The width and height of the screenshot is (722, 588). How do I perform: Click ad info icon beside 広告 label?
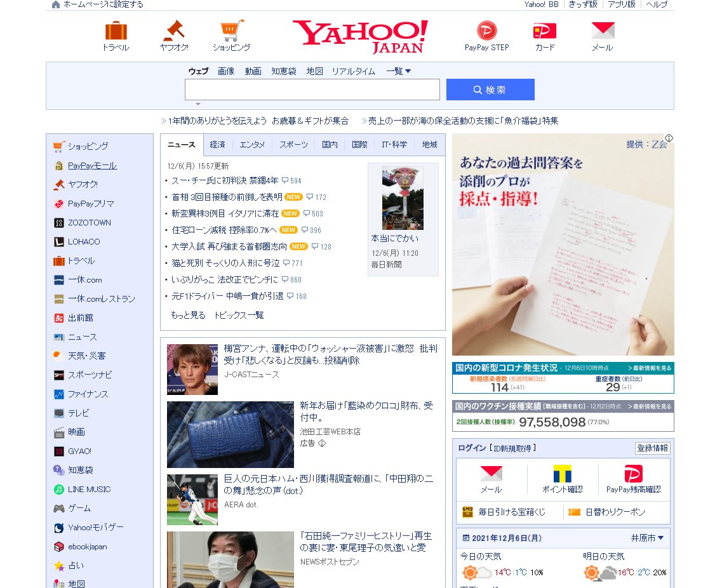(x=322, y=443)
